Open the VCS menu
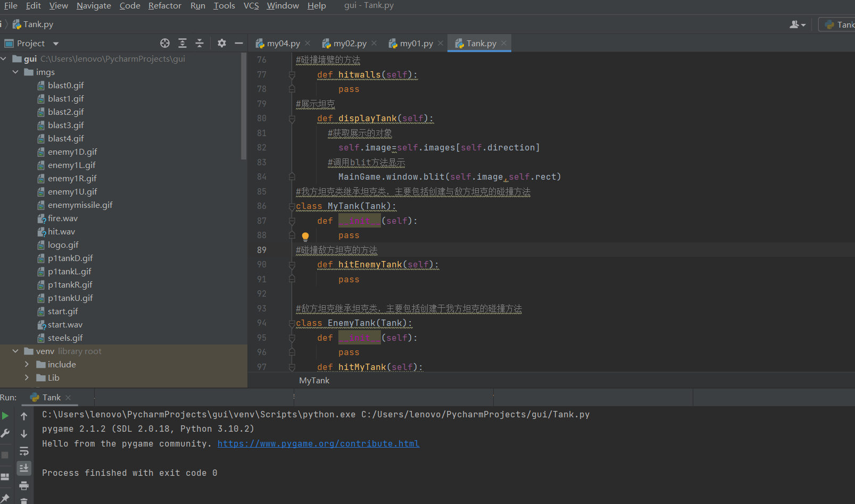855x504 pixels. [x=251, y=5]
